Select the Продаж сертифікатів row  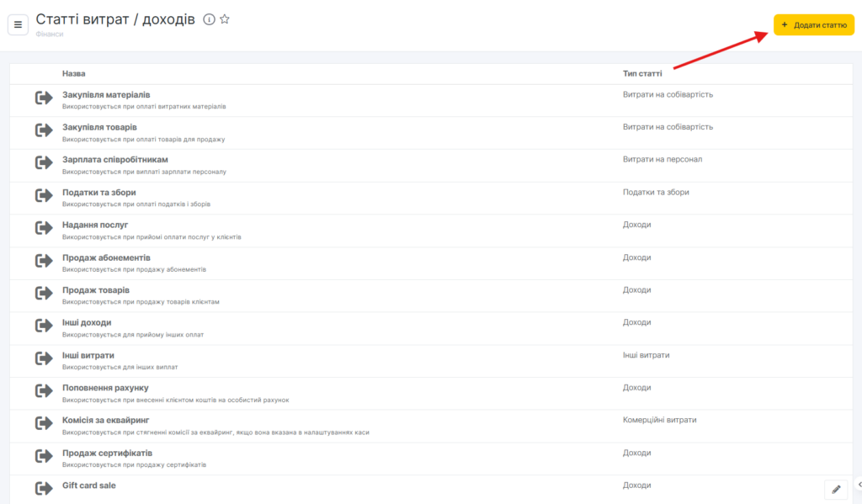coord(107,453)
